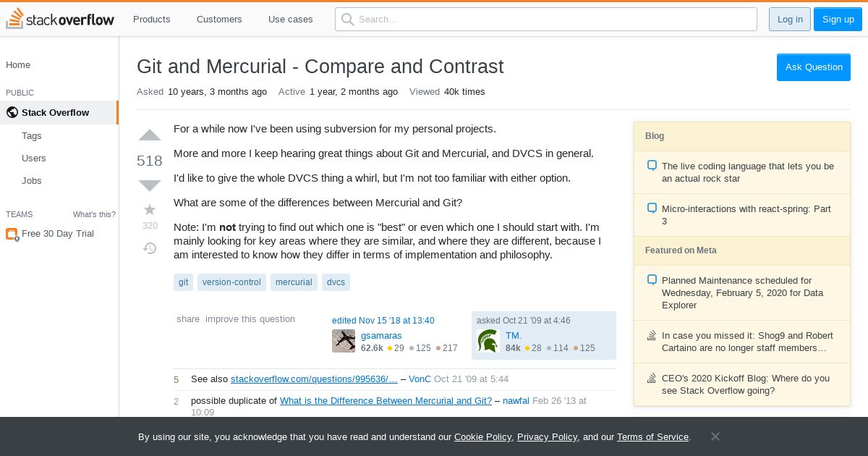Click the Ask Question button
Screen dimensions: 868x456
coord(814,67)
